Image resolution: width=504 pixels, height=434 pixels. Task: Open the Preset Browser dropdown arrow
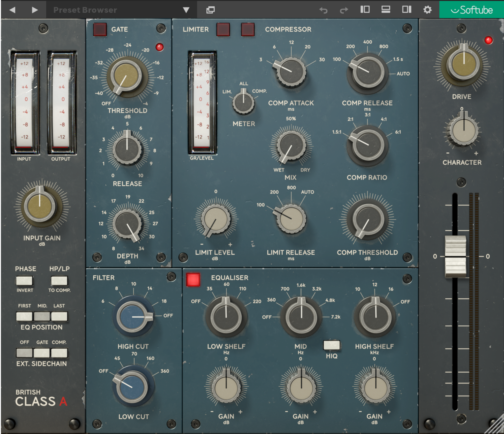[186, 10]
